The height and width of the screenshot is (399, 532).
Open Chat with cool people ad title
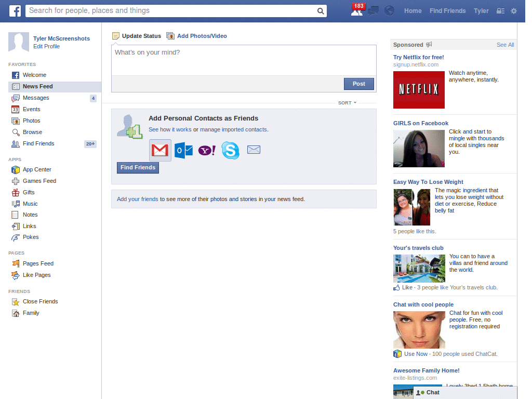(x=423, y=304)
